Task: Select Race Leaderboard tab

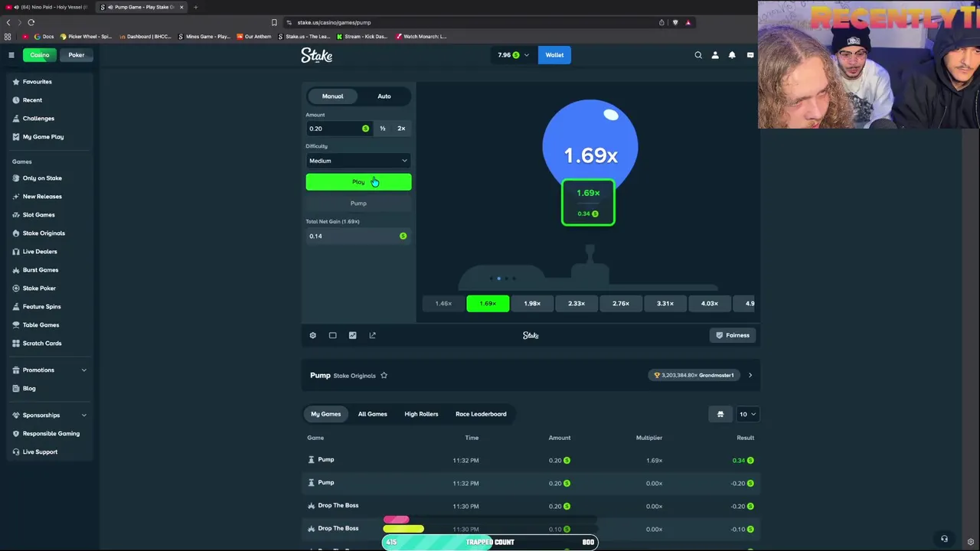Action: pos(481,414)
